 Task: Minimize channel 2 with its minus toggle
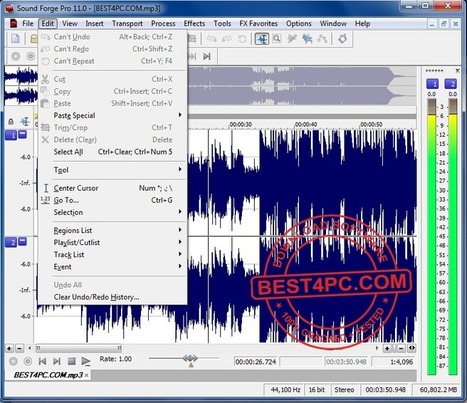click(22, 241)
